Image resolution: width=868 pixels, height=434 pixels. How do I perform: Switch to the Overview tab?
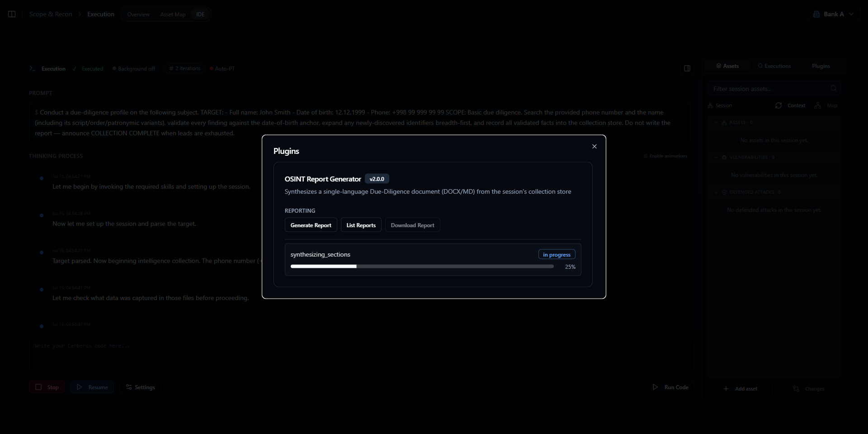(138, 14)
